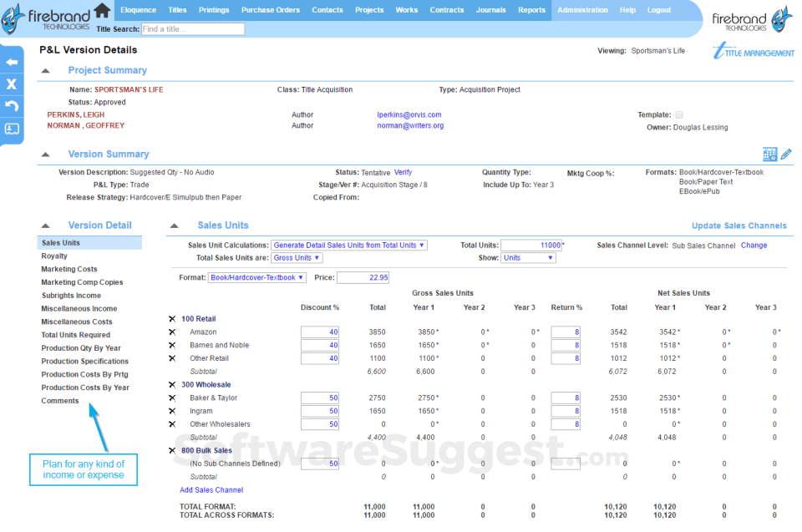
Task: Click the Title Search input field
Action: (192, 29)
